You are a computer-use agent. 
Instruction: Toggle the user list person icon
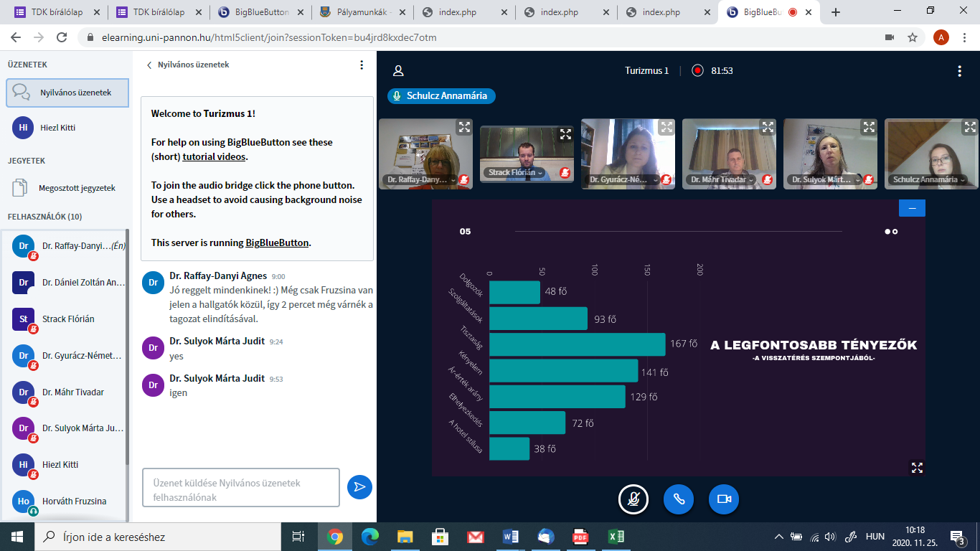pyautogui.click(x=398, y=70)
